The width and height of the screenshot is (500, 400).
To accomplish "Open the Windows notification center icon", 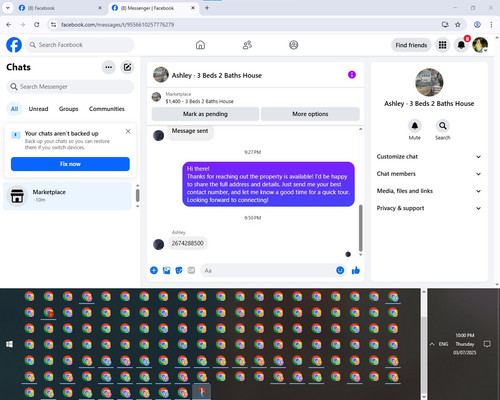I will coord(487,344).
